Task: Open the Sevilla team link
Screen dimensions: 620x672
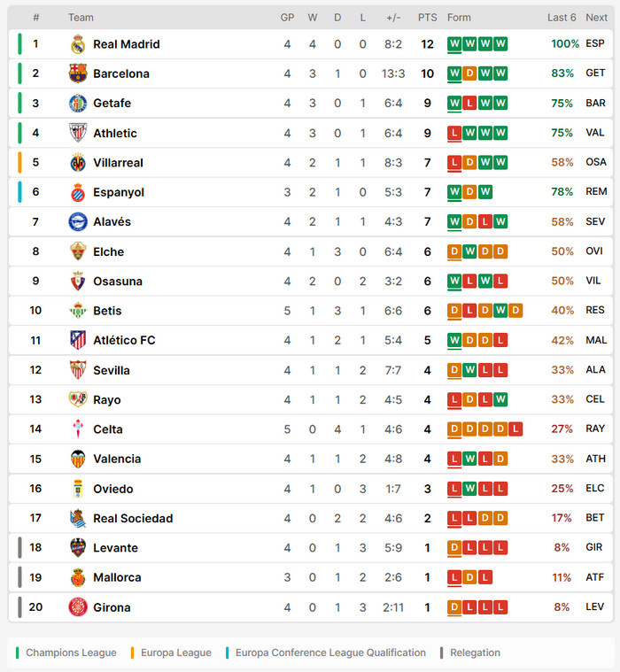Action: point(112,370)
